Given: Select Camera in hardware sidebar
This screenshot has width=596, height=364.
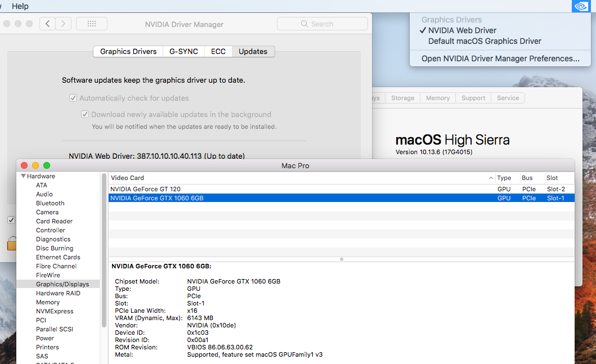Looking at the screenshot, I should tap(47, 213).
